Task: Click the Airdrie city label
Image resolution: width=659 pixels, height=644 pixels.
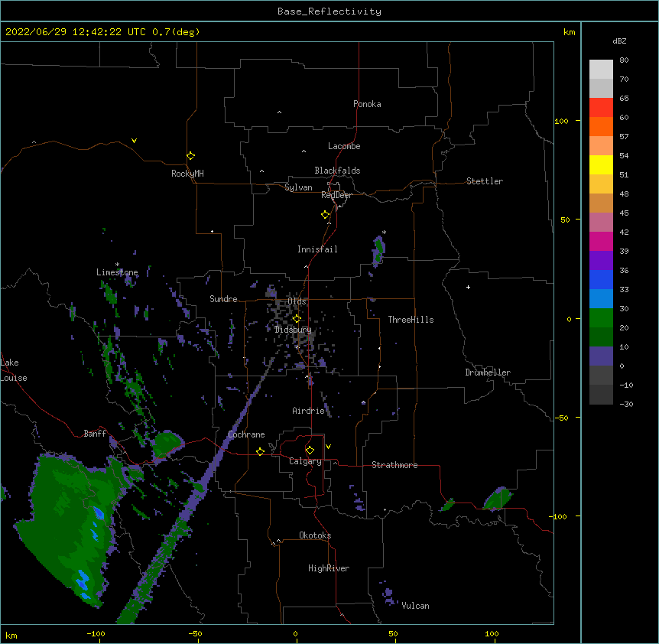Action: coord(308,411)
